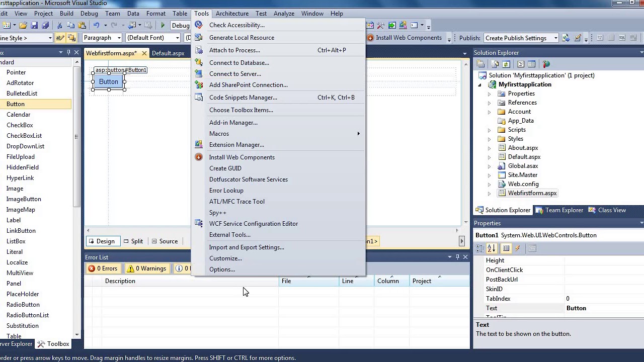The width and height of the screenshot is (644, 362).
Task: Click the Install Web Components toolbar button
Action: tap(405, 38)
